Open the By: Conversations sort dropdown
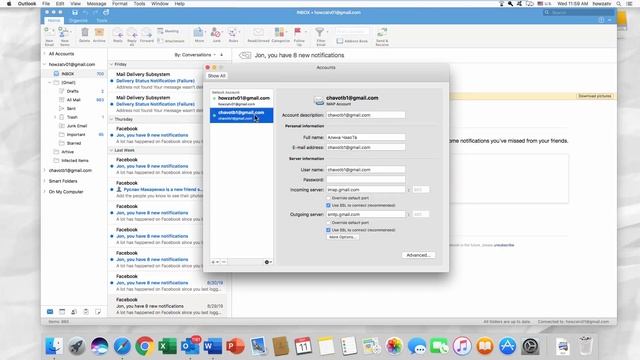The width and height of the screenshot is (640, 360). coord(195,55)
